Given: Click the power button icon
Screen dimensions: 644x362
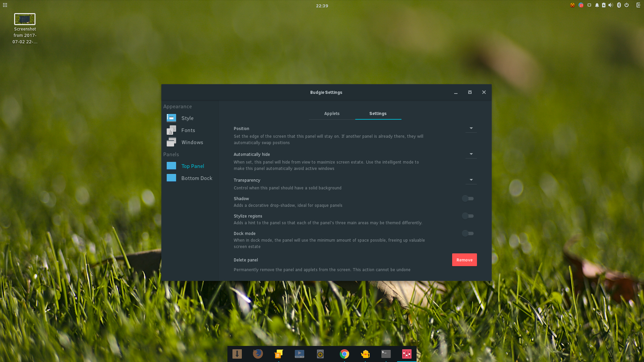Looking at the screenshot, I should pos(627,5).
